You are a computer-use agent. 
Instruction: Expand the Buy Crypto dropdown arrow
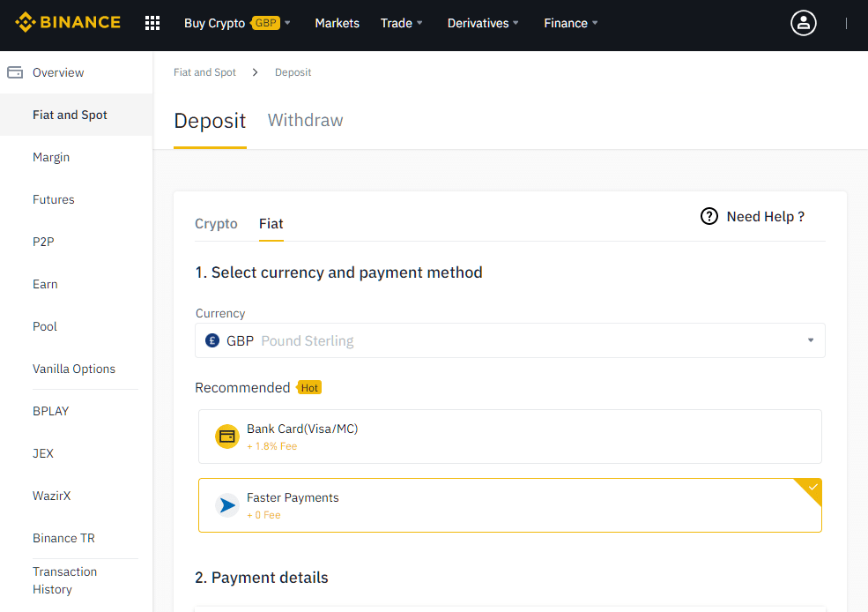[x=287, y=23]
